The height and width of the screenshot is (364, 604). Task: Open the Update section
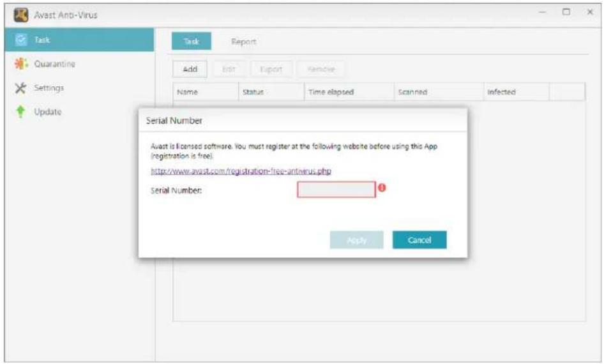(x=48, y=112)
